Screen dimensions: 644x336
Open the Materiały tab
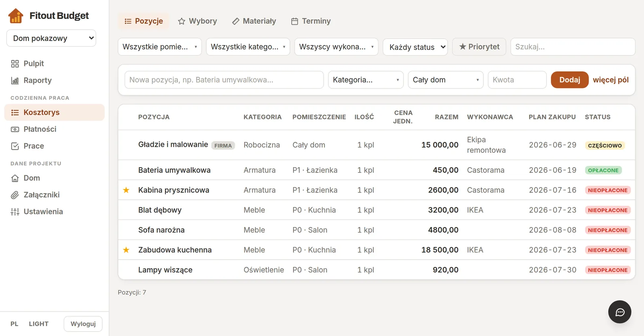point(254,21)
